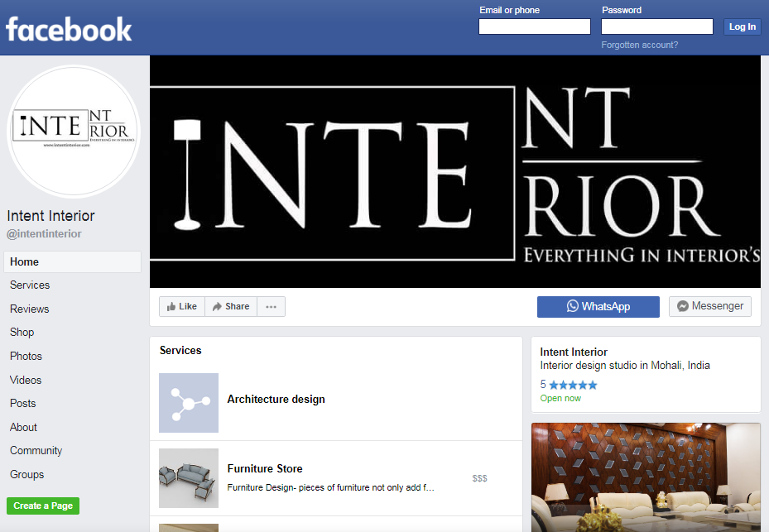Click the Log In button
This screenshot has width=769, height=532.
742,26
